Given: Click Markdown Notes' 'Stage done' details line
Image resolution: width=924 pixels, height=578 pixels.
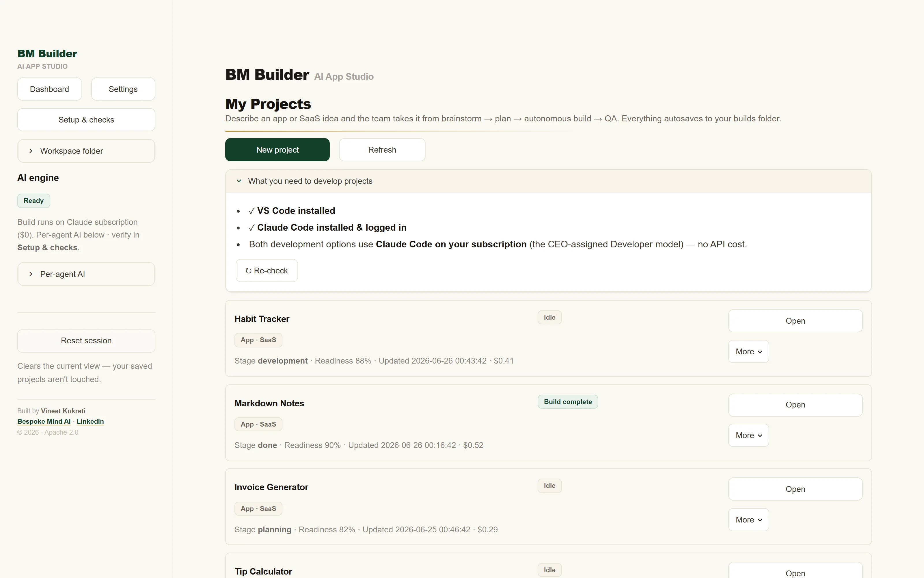Looking at the screenshot, I should point(359,445).
